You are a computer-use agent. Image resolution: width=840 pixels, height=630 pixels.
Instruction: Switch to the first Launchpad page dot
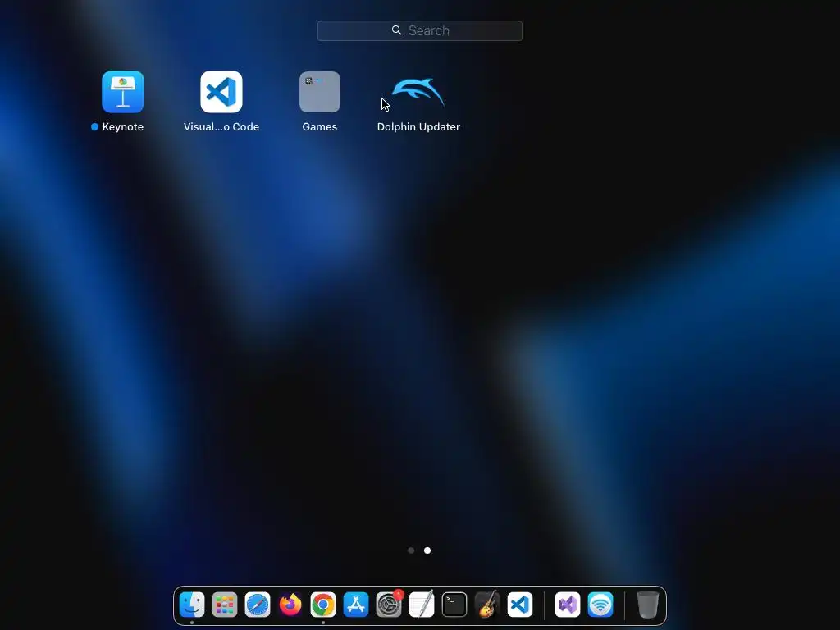tap(411, 550)
